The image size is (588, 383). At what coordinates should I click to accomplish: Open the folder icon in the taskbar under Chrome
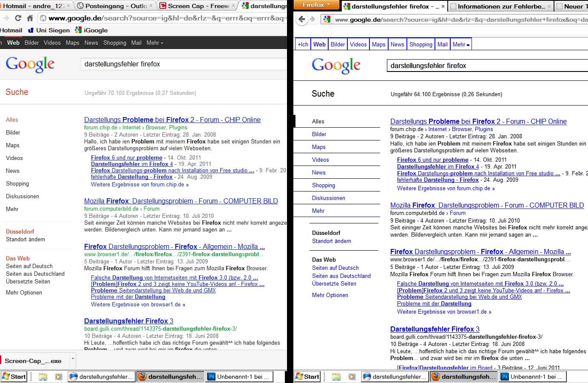click(x=43, y=377)
